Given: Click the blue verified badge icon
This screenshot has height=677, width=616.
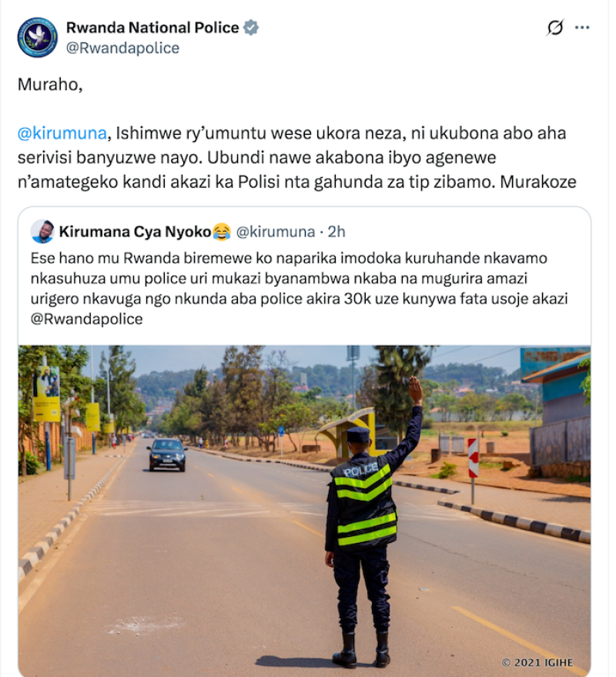Looking at the screenshot, I should click(251, 28).
